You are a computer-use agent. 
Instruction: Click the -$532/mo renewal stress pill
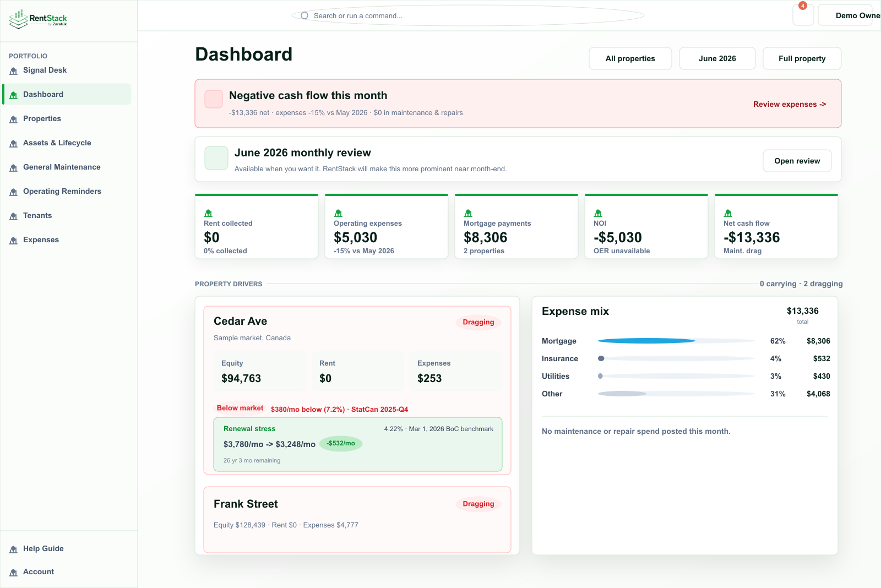click(x=341, y=443)
